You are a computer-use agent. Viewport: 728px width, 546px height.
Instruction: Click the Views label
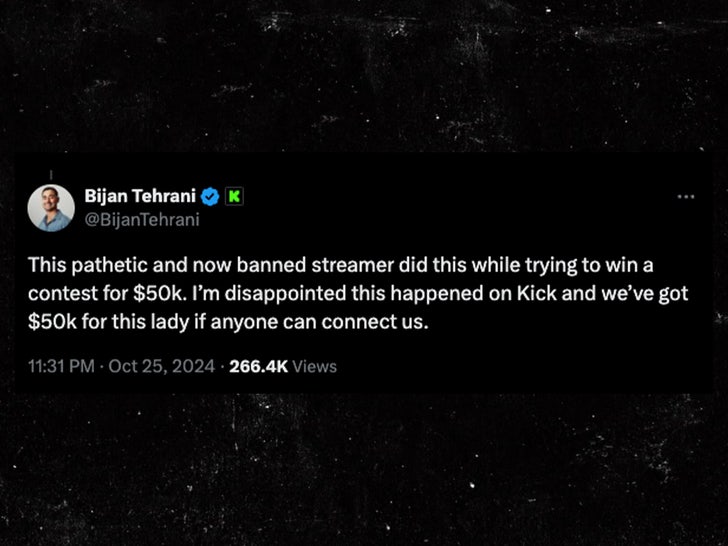pos(315,366)
